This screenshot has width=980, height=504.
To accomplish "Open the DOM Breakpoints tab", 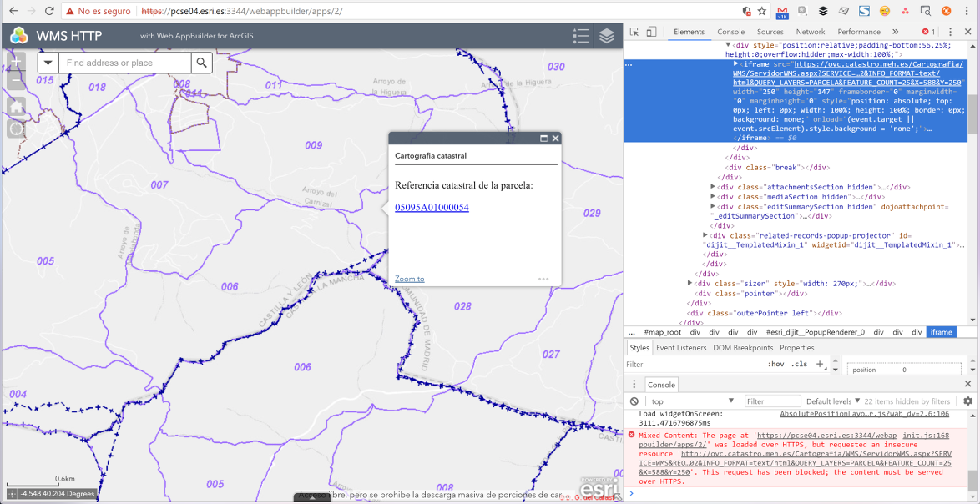I will click(743, 348).
